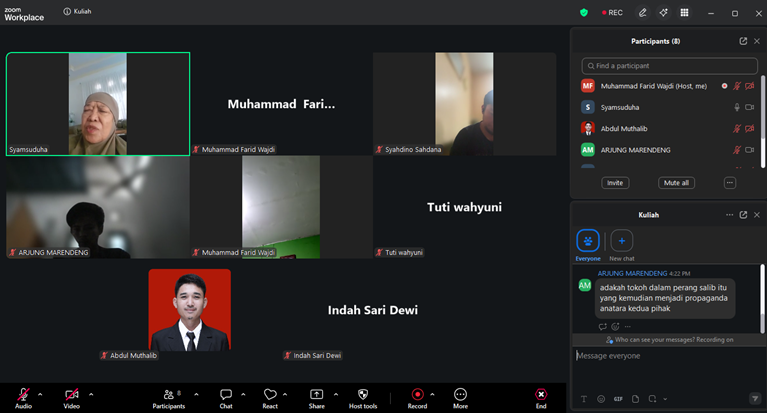Image resolution: width=767 pixels, height=413 pixels.
Task: Open audio options arrow next to Audio
Action: (40, 394)
